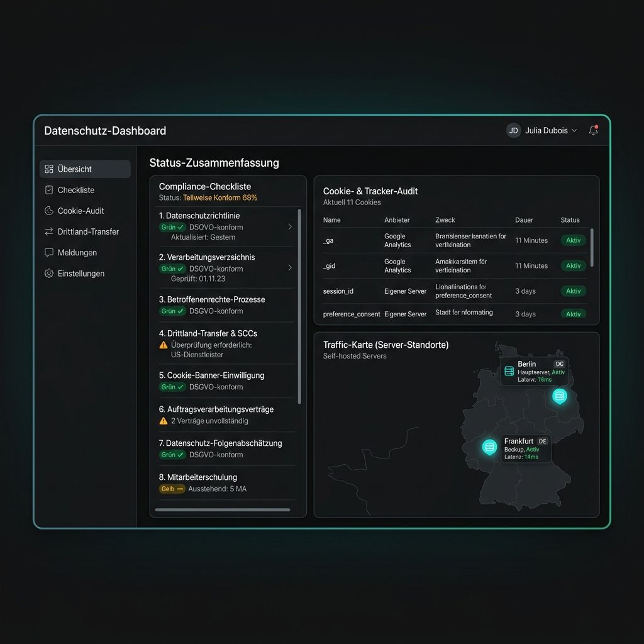Click the Grün badge under Betroffenenrechte-Prozesse
Image resolution: width=644 pixels, height=644 pixels.
[x=172, y=311]
